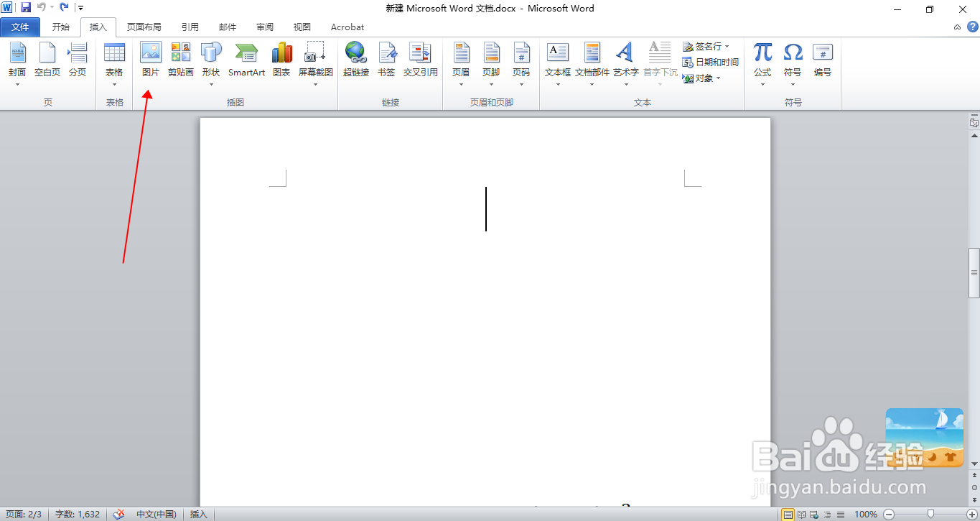Open the 邮件 mailings tab
The height and width of the screenshot is (521, 980).
coord(228,27)
